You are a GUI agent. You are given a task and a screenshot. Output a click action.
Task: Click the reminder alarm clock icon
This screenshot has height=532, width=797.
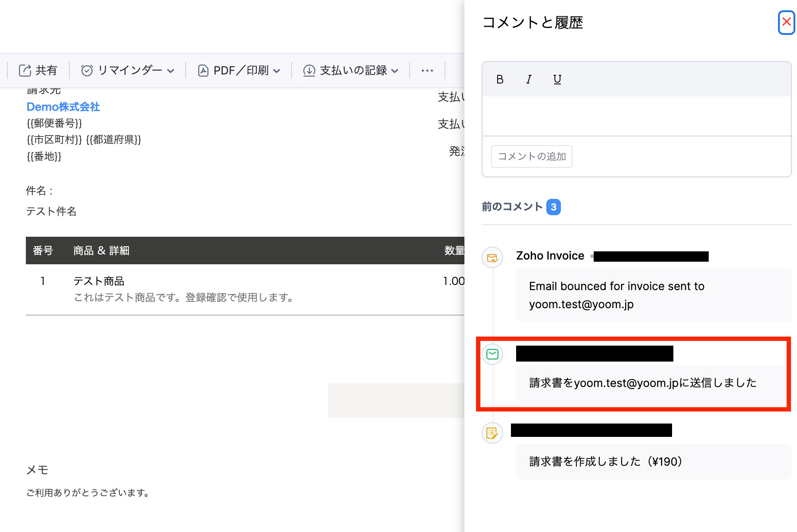point(87,71)
